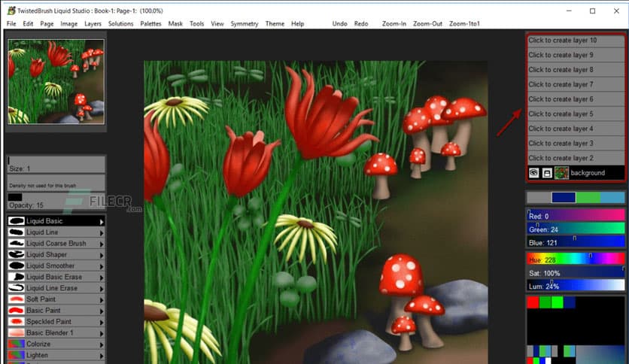Expand the Speckled Paint submenu arrow
629x364 pixels.
tap(102, 323)
